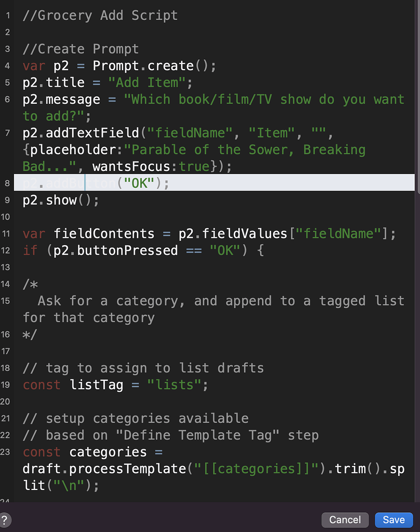Click the Cancel button
This screenshot has width=420, height=532.
(345, 520)
